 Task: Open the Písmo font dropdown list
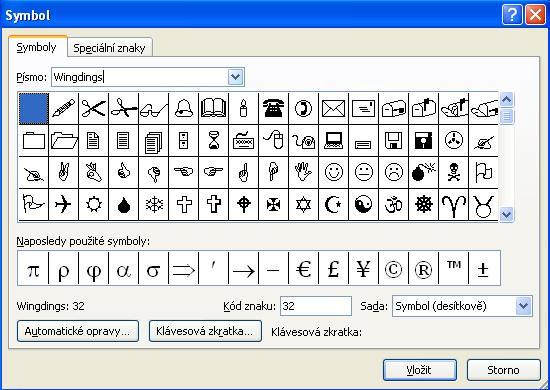pos(235,77)
